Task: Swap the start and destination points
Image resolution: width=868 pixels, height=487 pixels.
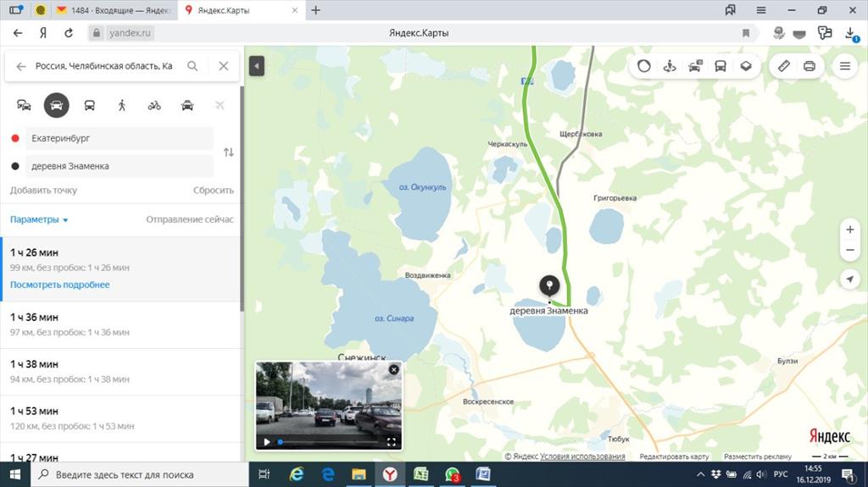Action: pos(229,152)
